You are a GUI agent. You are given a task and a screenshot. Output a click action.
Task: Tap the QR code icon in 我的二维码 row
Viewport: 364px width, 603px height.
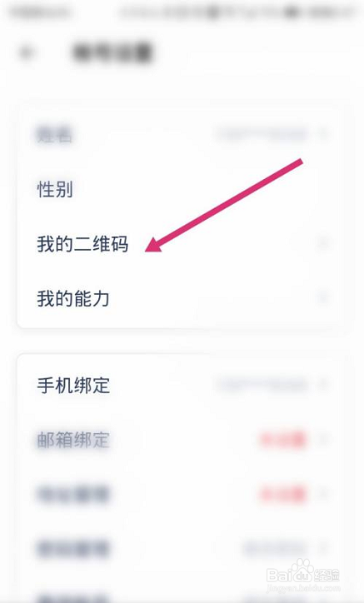pos(297,243)
